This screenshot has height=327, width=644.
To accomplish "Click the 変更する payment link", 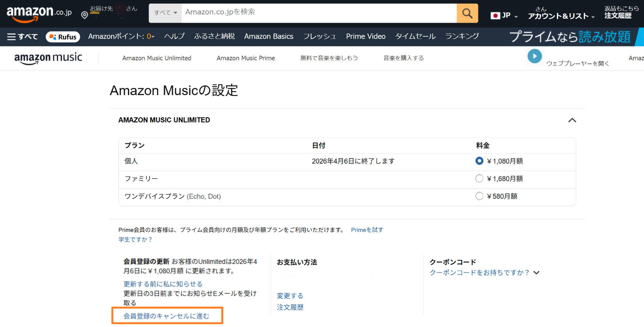I will point(290,296).
